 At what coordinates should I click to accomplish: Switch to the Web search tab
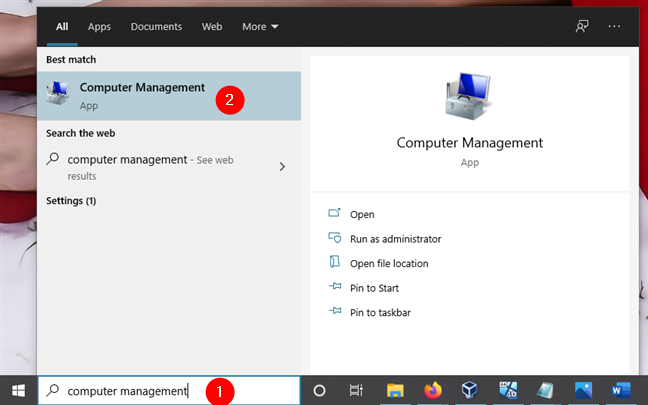(212, 27)
